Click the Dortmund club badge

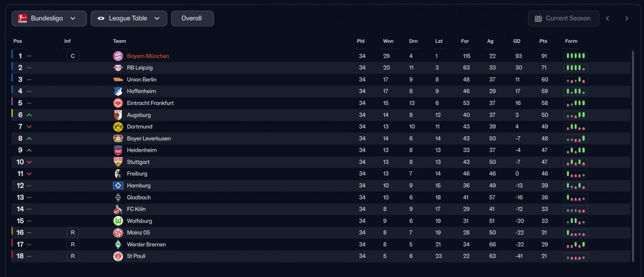(118, 127)
